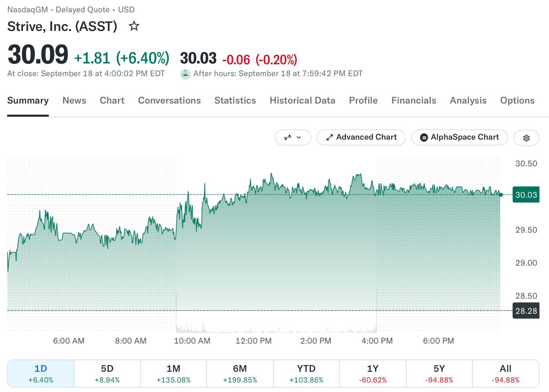Image resolution: width=549 pixels, height=392 pixels.
Task: Choose the 1M time range
Action: (x=174, y=373)
